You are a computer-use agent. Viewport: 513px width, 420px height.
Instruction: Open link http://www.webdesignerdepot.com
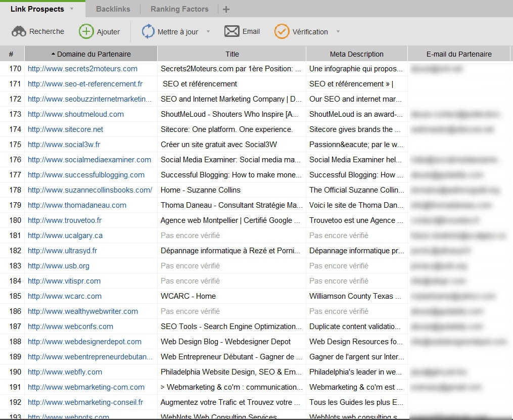85,342
